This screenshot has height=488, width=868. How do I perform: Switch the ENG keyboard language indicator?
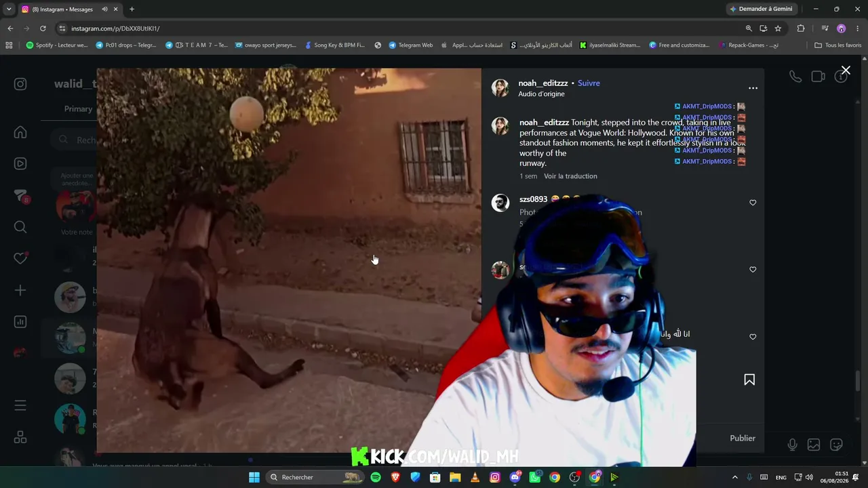point(781,477)
